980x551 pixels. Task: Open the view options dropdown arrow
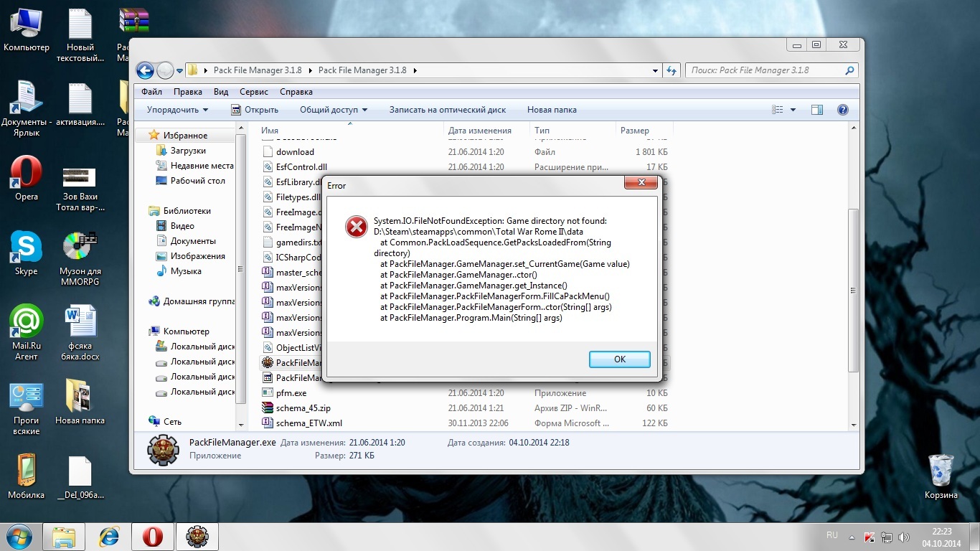(x=793, y=110)
